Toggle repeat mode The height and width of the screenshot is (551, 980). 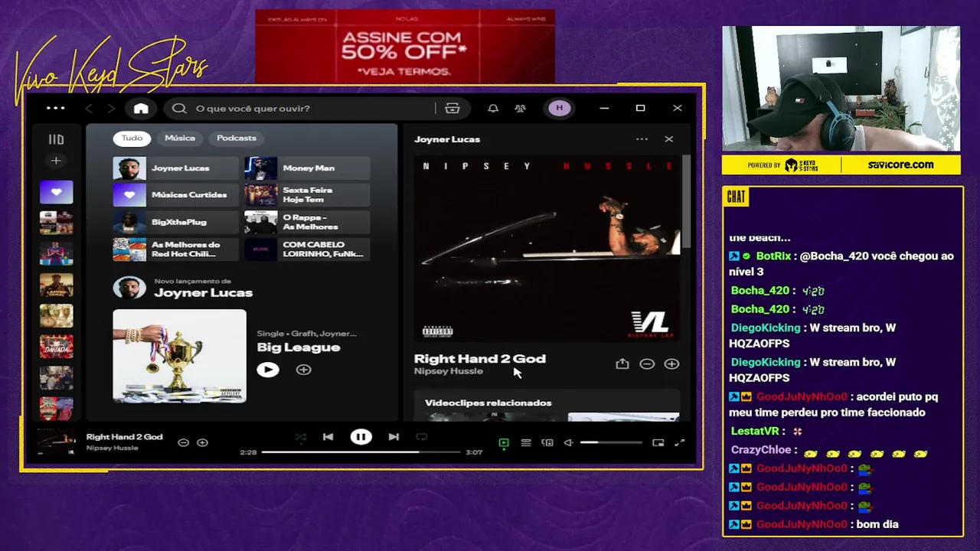pyautogui.click(x=421, y=437)
